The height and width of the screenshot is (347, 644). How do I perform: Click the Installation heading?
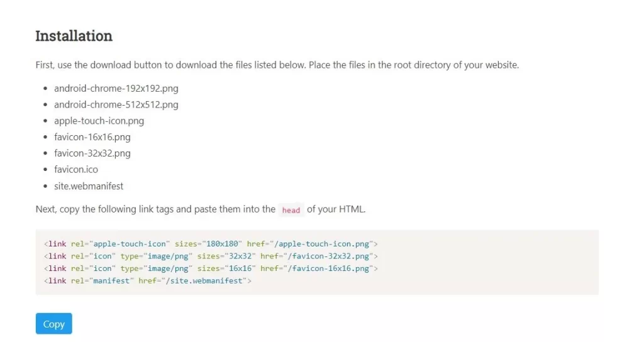pos(74,36)
